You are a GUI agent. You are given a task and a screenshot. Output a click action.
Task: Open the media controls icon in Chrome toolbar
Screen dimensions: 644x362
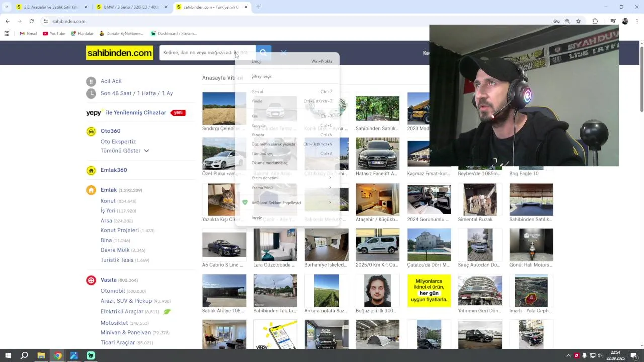click(613, 21)
